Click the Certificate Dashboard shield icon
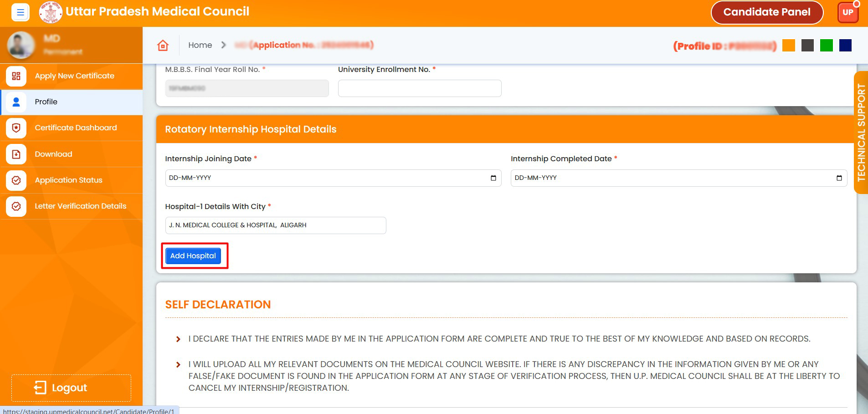Screen dimensions: 868x414 click(x=16, y=128)
